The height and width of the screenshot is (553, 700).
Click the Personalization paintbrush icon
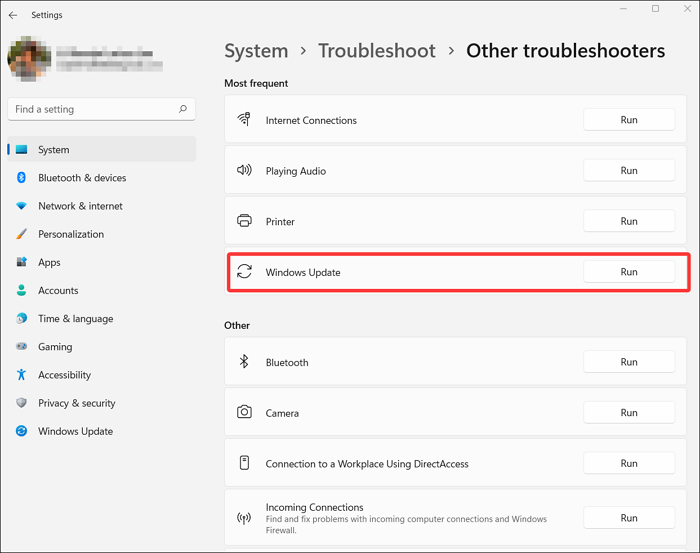pyautogui.click(x=21, y=234)
